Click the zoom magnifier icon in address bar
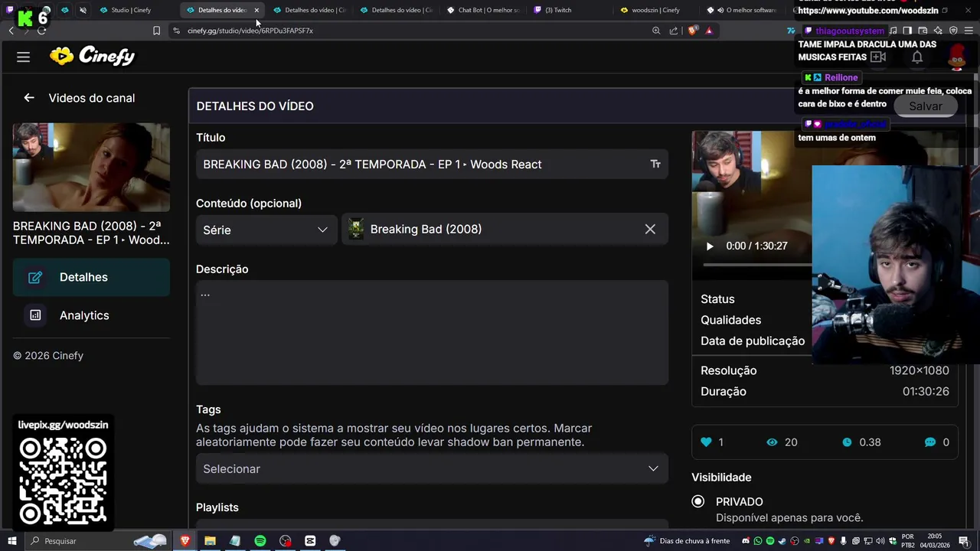Screen dimensions: 980x551 [656, 31]
